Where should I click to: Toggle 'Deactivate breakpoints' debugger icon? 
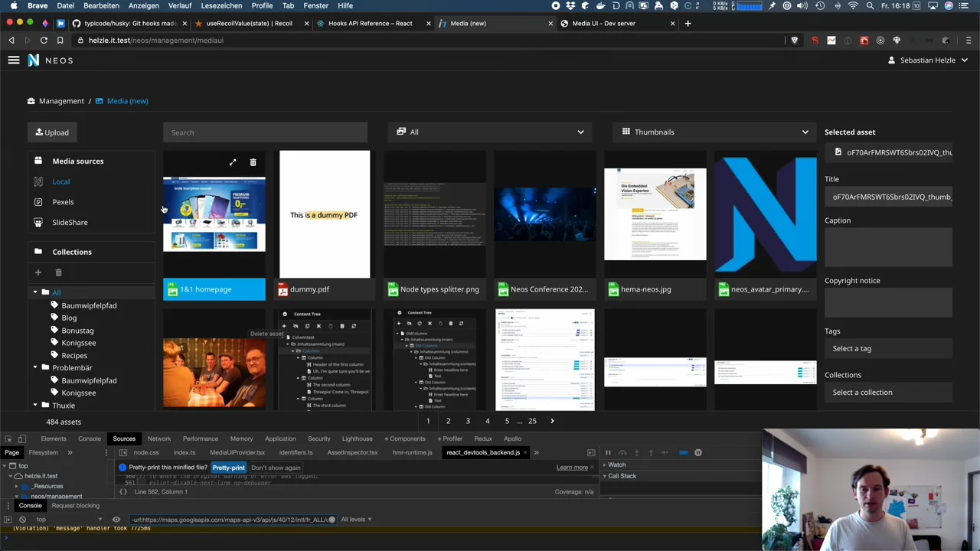[x=684, y=452]
